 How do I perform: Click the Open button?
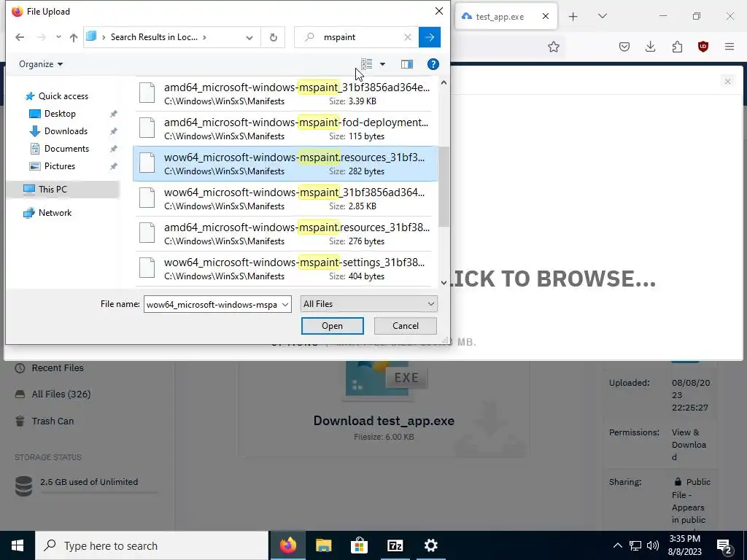click(x=332, y=326)
